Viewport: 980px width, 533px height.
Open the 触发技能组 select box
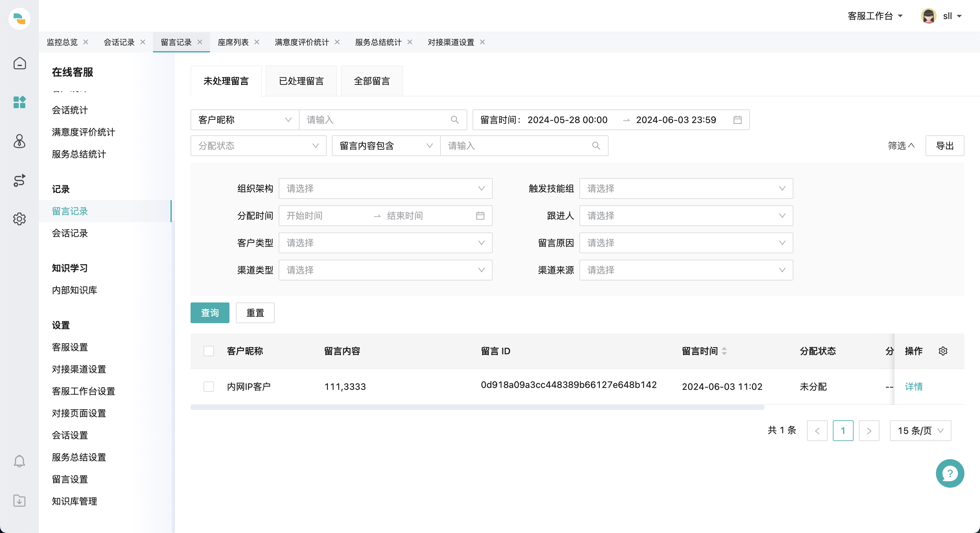[x=686, y=188]
